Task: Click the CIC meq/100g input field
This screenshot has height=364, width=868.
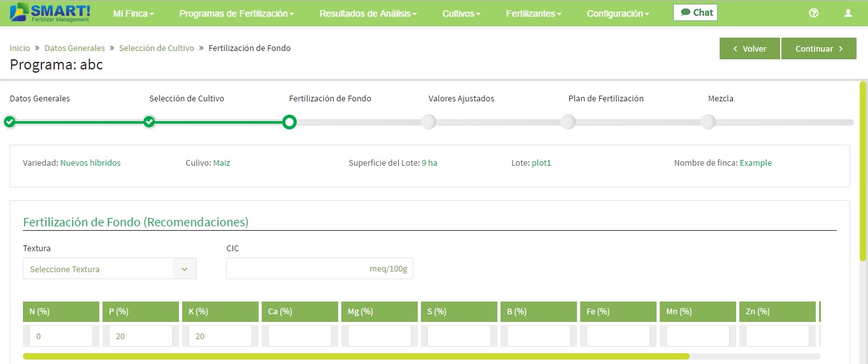Action: pos(320,268)
